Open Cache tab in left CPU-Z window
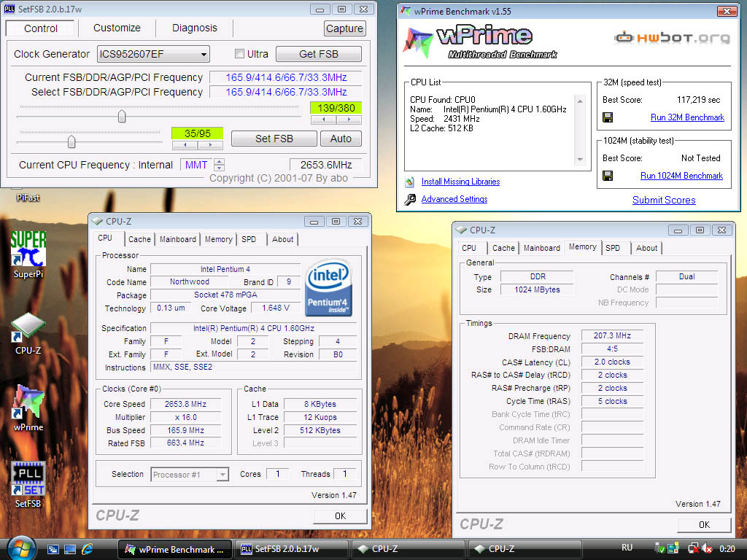The width and height of the screenshot is (747, 560). pos(139,239)
